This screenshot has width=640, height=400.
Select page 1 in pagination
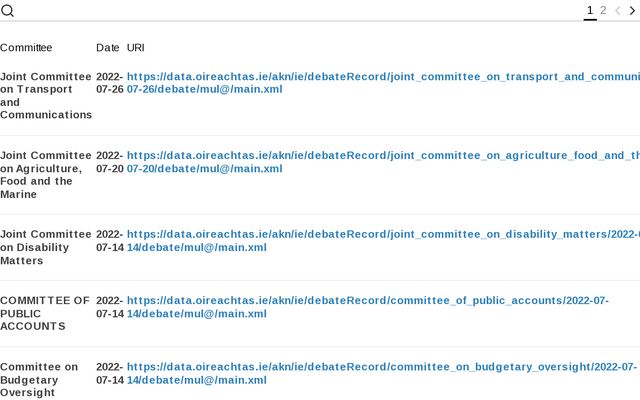[x=590, y=10]
